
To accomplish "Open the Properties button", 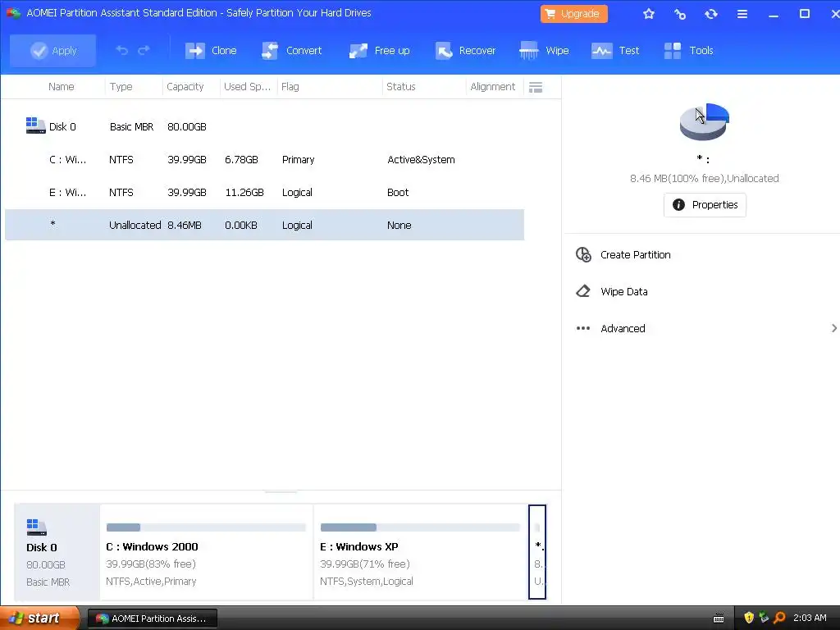I will [x=705, y=204].
